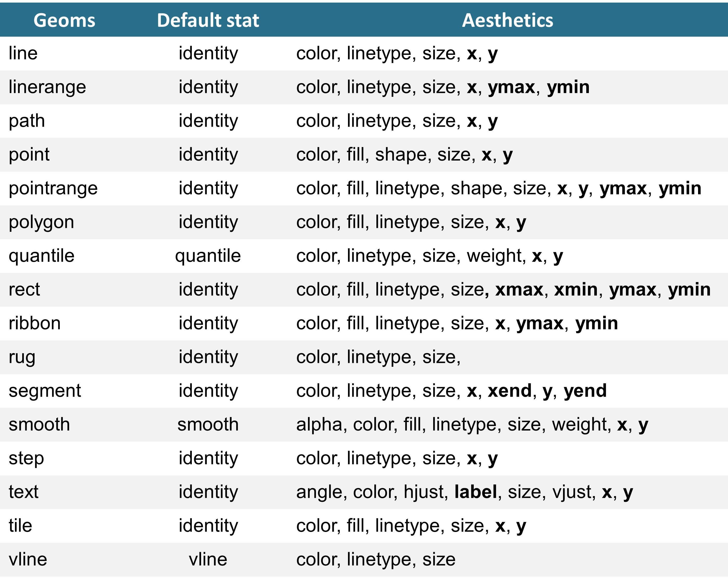
Task: Click the segment geom name
Action: click(45, 391)
